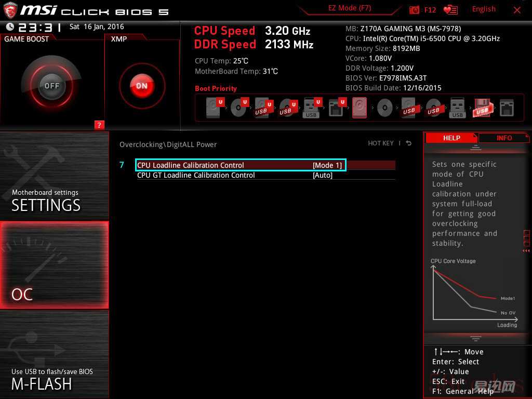Click the BIOS Ver: E7978IMS.A3T line
Screen dimensions: 532x399
pos(386,78)
